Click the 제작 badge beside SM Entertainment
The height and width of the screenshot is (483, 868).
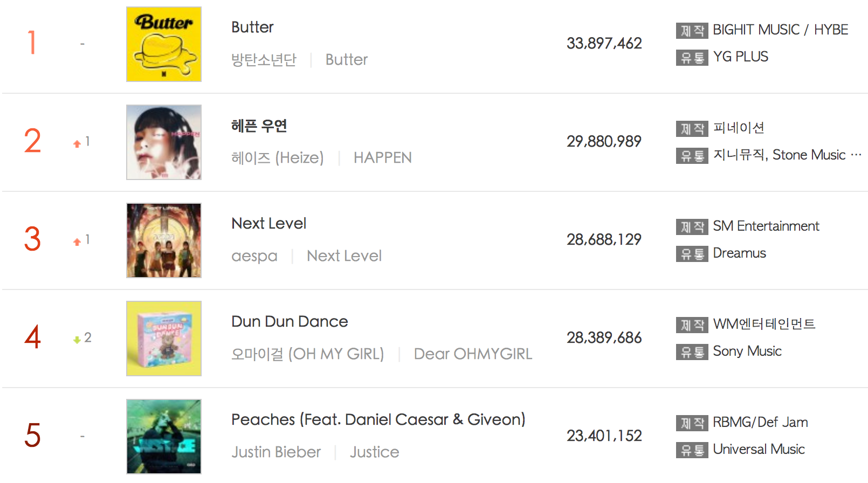tap(692, 227)
